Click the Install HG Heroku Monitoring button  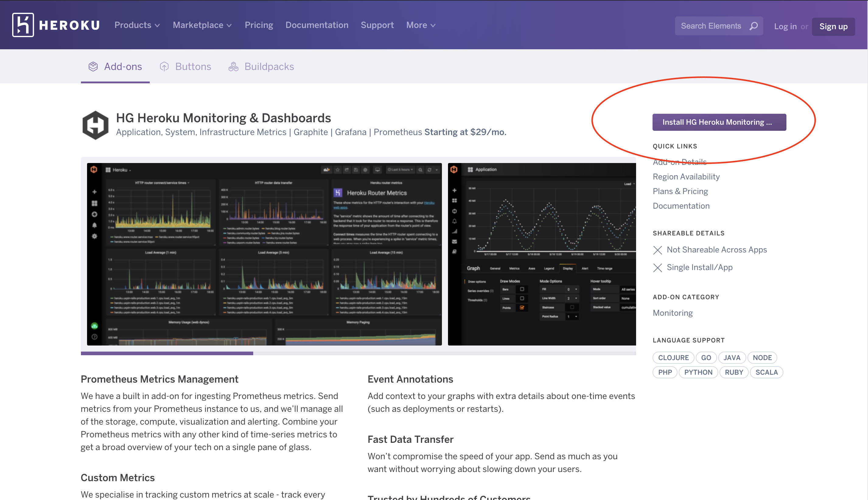pyautogui.click(x=719, y=122)
